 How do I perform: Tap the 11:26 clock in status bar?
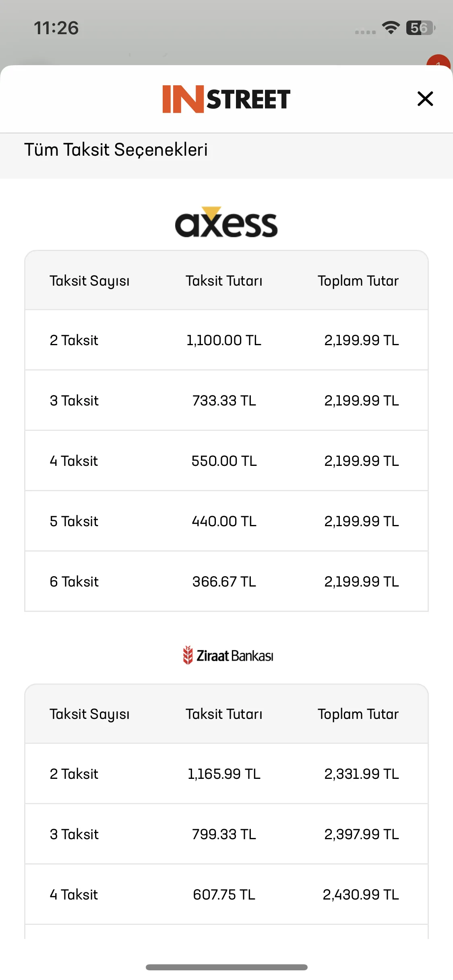56,28
